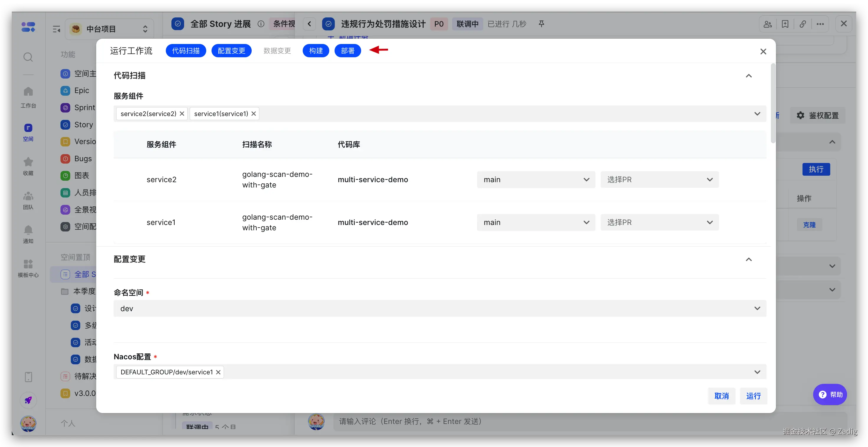The image size is (868, 447).
Task: Open the 工作台 home icon
Action: (x=28, y=91)
